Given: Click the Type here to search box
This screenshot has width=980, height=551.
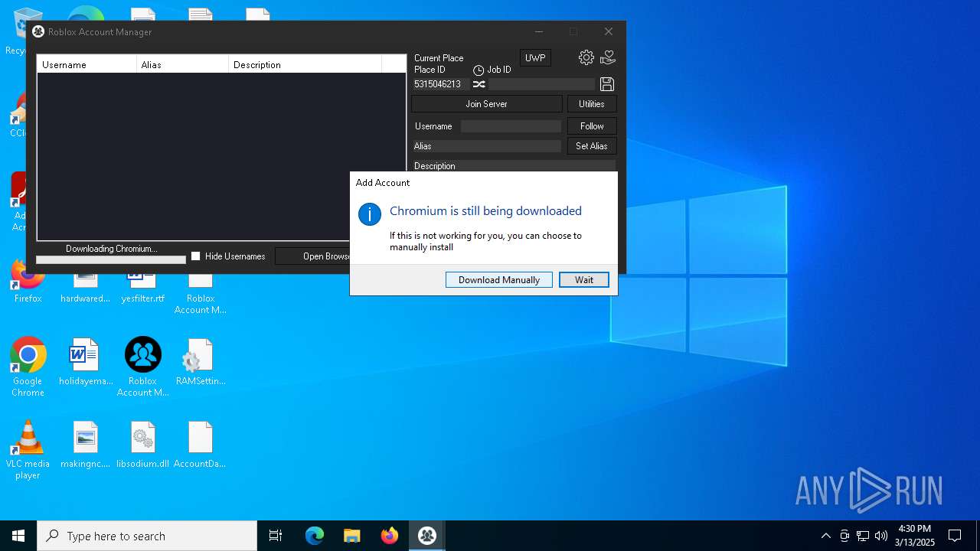Looking at the screenshot, I should [x=147, y=536].
